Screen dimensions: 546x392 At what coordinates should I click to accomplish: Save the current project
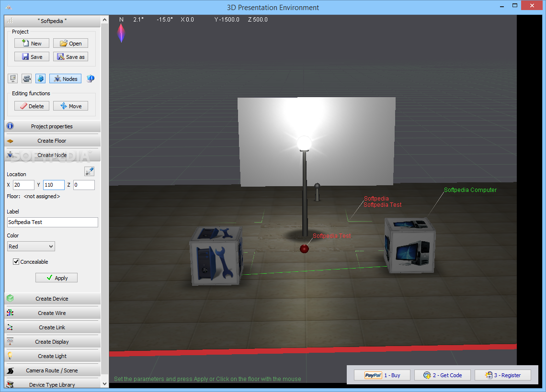click(x=32, y=57)
